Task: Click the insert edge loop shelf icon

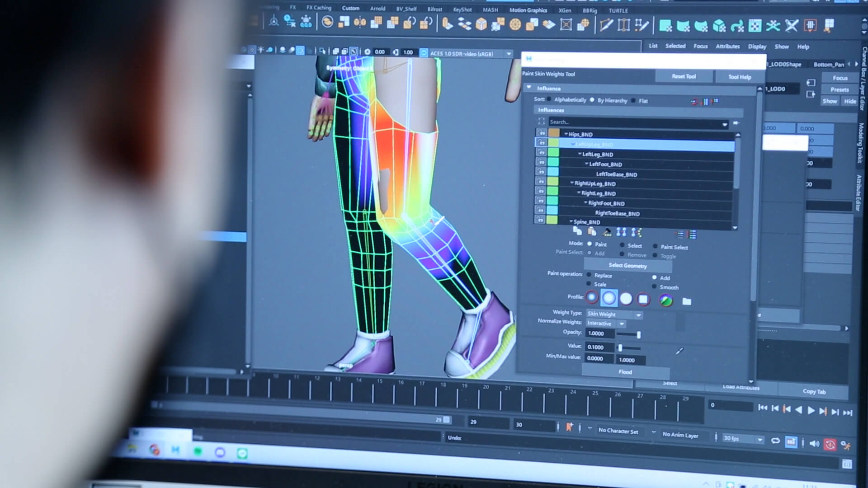Action: 624,25
